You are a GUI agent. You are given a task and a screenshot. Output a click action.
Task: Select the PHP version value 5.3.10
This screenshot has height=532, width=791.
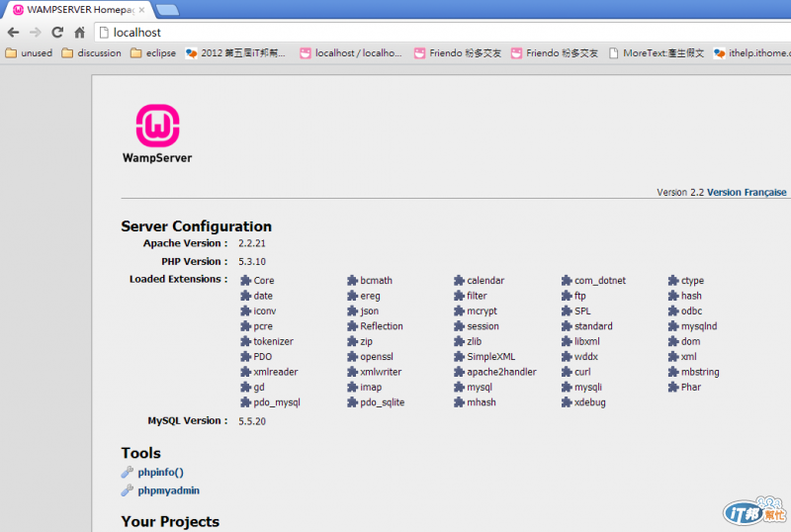point(252,261)
